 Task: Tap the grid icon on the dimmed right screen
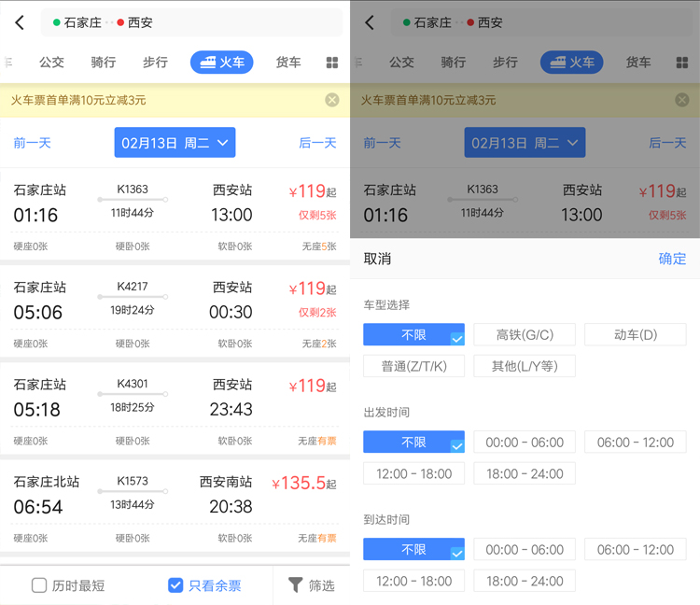(x=681, y=63)
